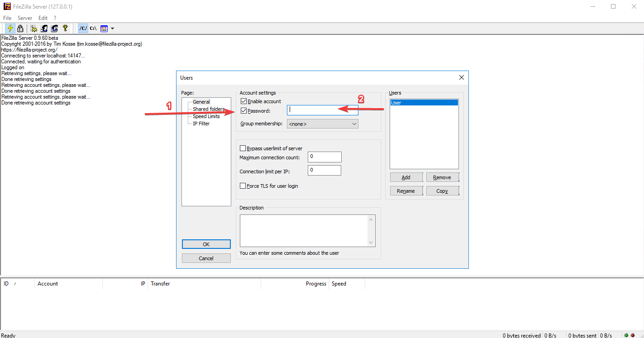This screenshot has width=644, height=338.
Task: Click the FileZilla logo in the title bar
Action: (7, 6)
